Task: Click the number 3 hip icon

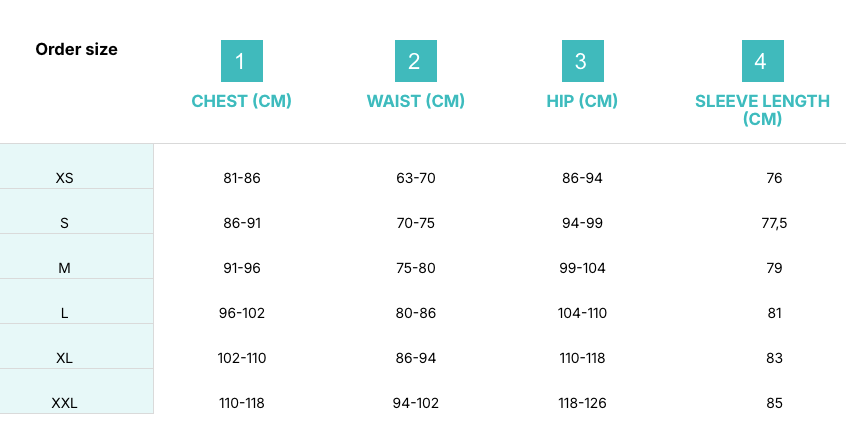Action: (581, 61)
